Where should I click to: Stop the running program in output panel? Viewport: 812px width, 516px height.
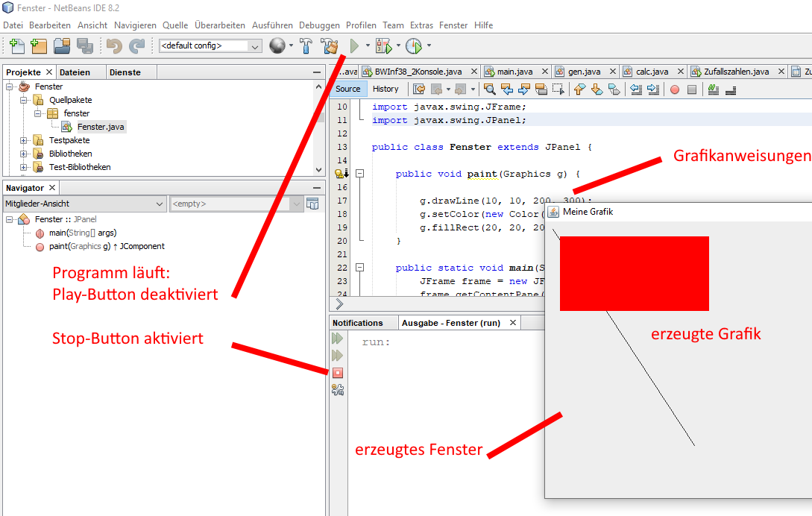(x=338, y=372)
